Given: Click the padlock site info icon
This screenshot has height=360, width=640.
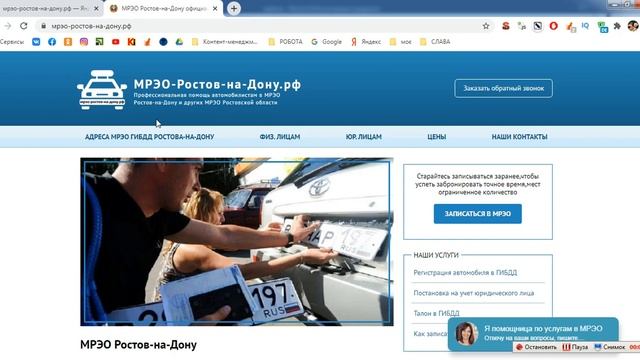Looking at the screenshot, I should pos(43,26).
